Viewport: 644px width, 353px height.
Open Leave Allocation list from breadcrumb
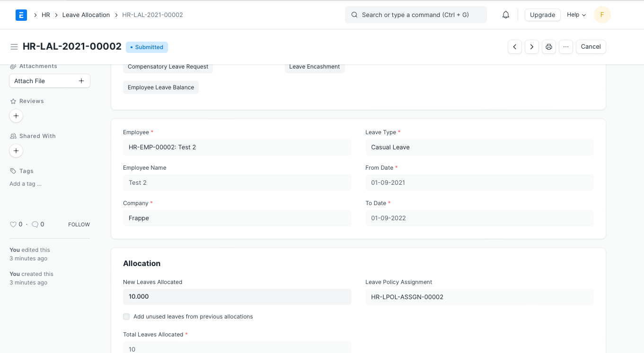tap(86, 15)
